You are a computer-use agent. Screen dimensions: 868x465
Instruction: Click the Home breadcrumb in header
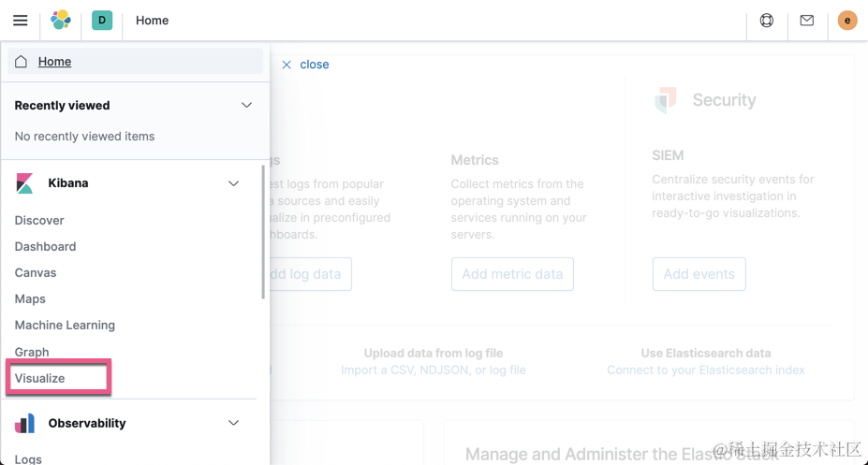click(153, 21)
